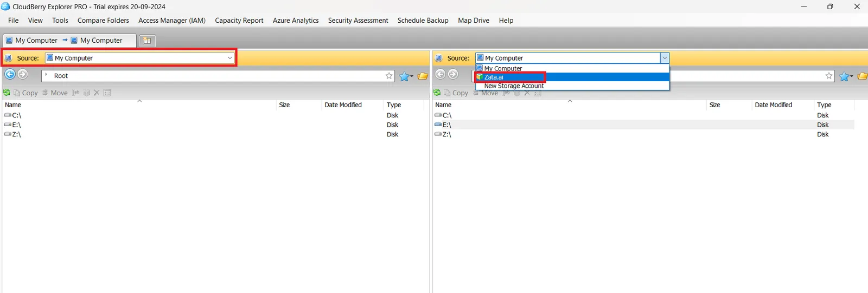The width and height of the screenshot is (868, 293).
Task: Sort left pane by Date Modified column
Action: coord(343,105)
